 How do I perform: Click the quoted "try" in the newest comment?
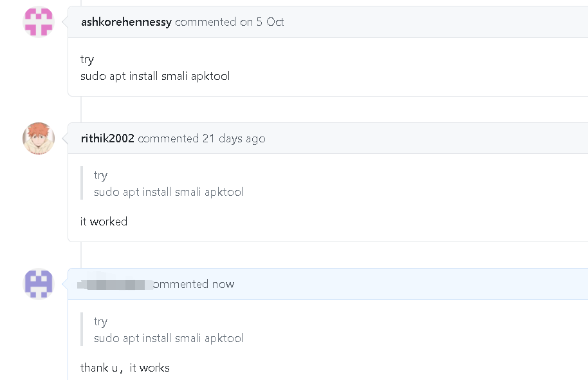click(x=100, y=322)
